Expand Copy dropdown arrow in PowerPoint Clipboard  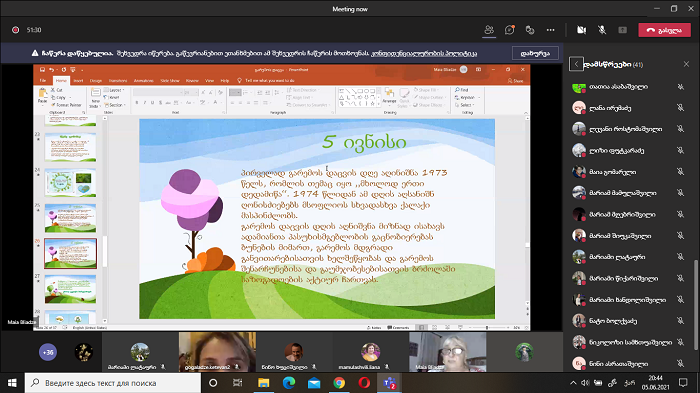point(71,97)
